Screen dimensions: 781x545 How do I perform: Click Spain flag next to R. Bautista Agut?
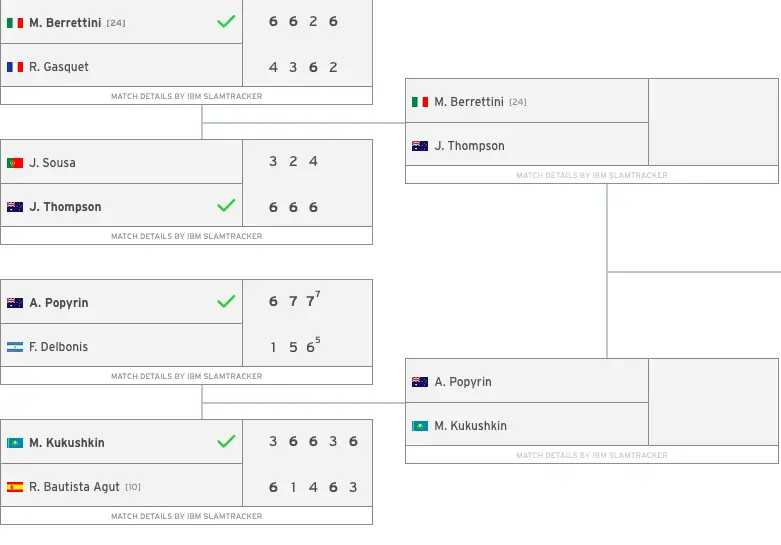pos(15,487)
